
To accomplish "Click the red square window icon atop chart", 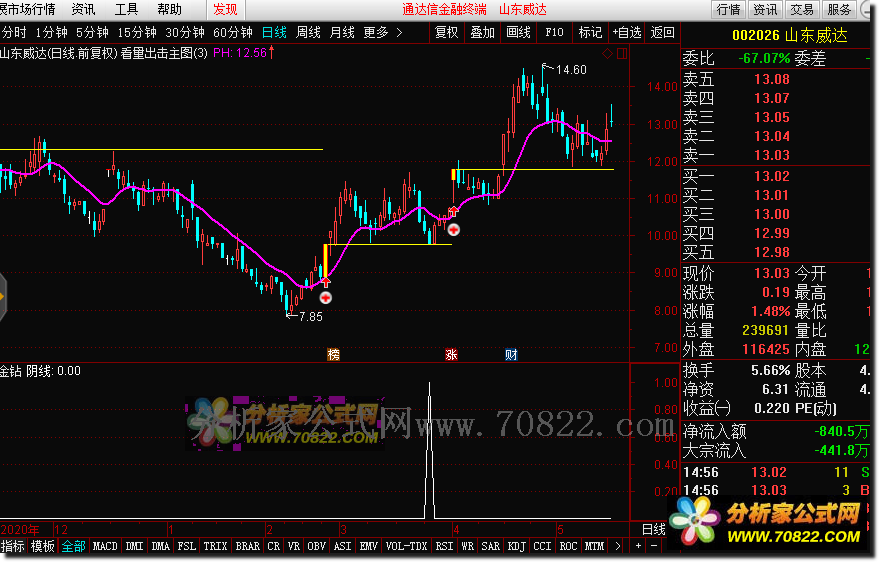I will coord(622,54).
